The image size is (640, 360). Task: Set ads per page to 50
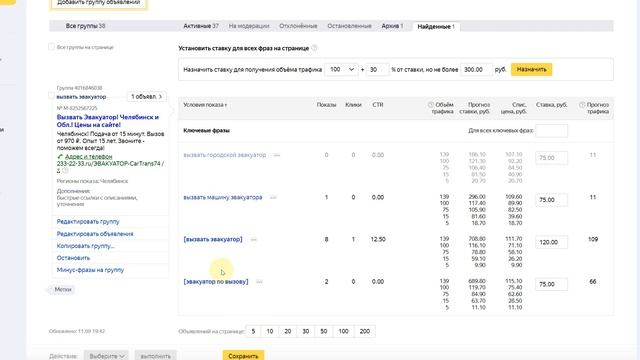(x=324, y=331)
